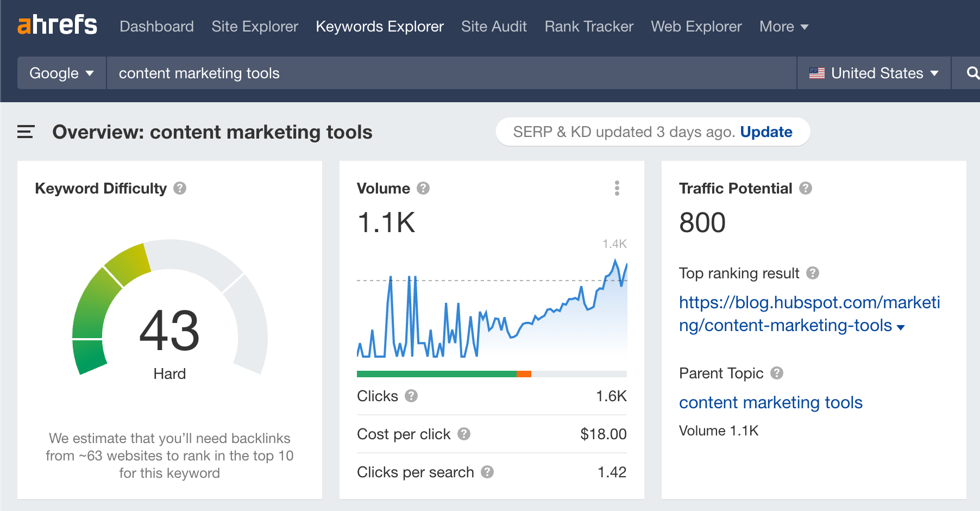
Task: Click the Update link for SERP data
Action: point(766,132)
